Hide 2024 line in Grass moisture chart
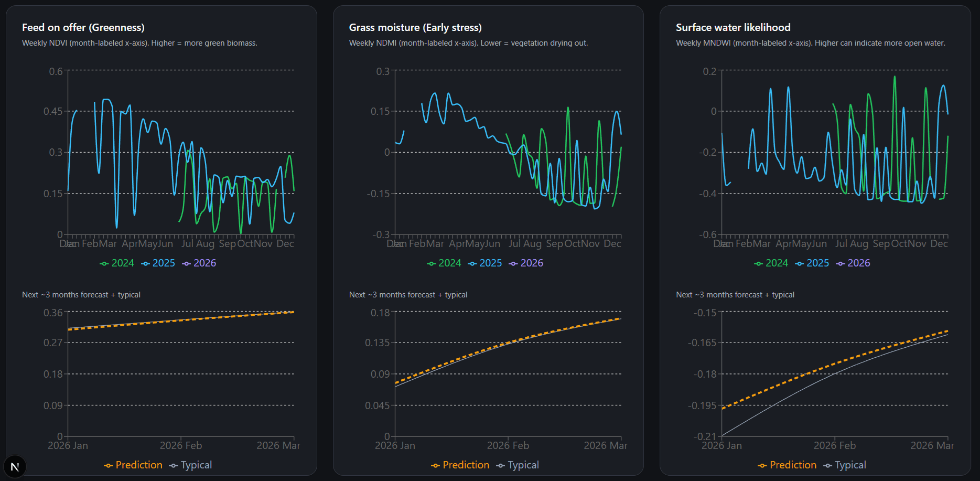The height and width of the screenshot is (481, 980). pos(444,263)
